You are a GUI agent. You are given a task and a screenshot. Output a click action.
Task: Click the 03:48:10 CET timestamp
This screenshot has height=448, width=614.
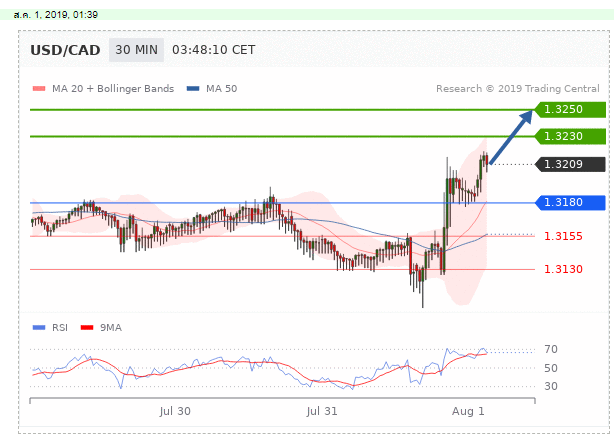point(214,50)
